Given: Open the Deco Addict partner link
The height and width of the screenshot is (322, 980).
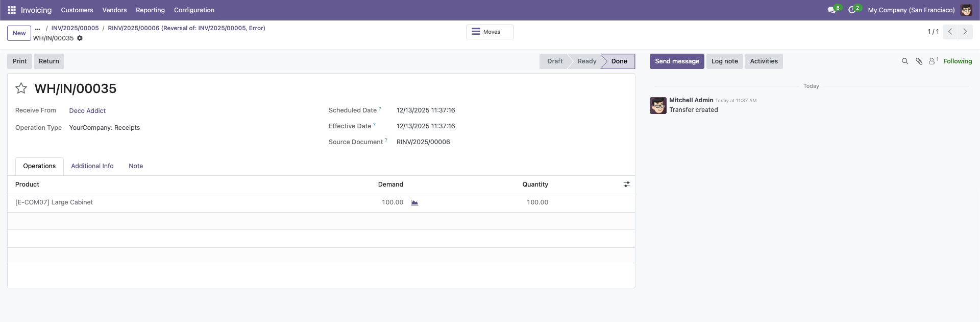Looking at the screenshot, I should click(87, 111).
